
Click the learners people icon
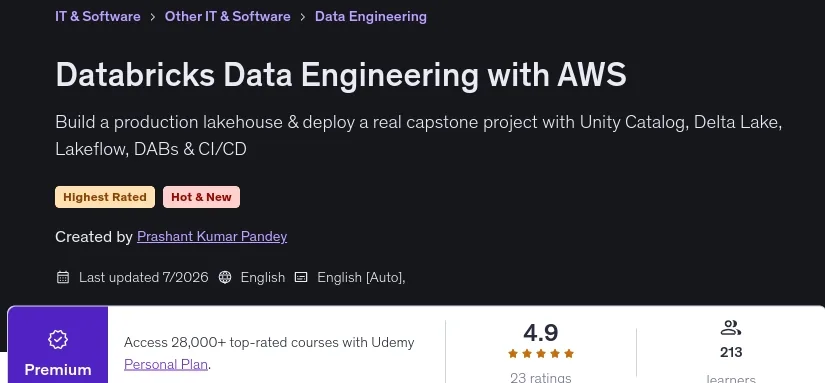click(731, 328)
